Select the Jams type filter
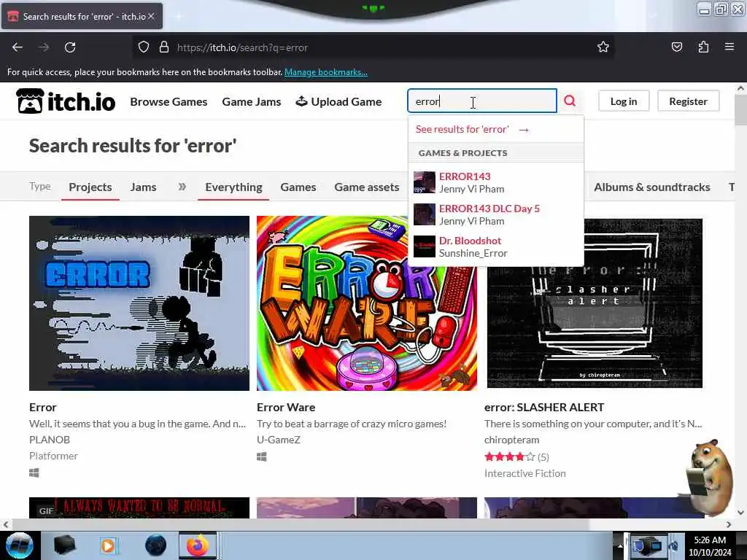The width and height of the screenshot is (747, 560). (144, 187)
